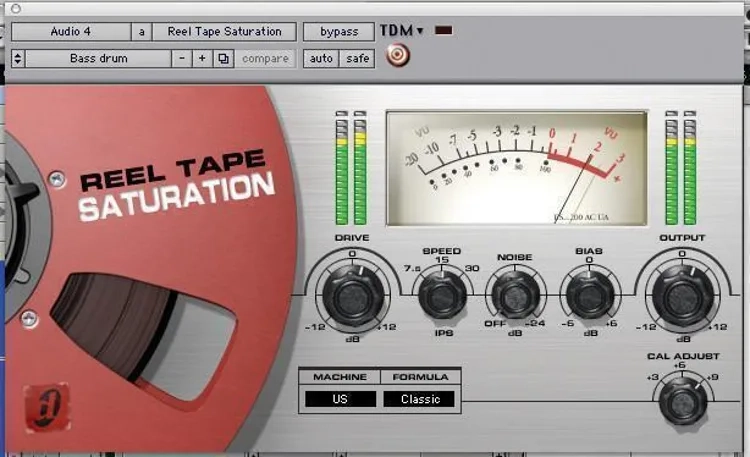Click the copy settings icon next to plus

point(224,59)
